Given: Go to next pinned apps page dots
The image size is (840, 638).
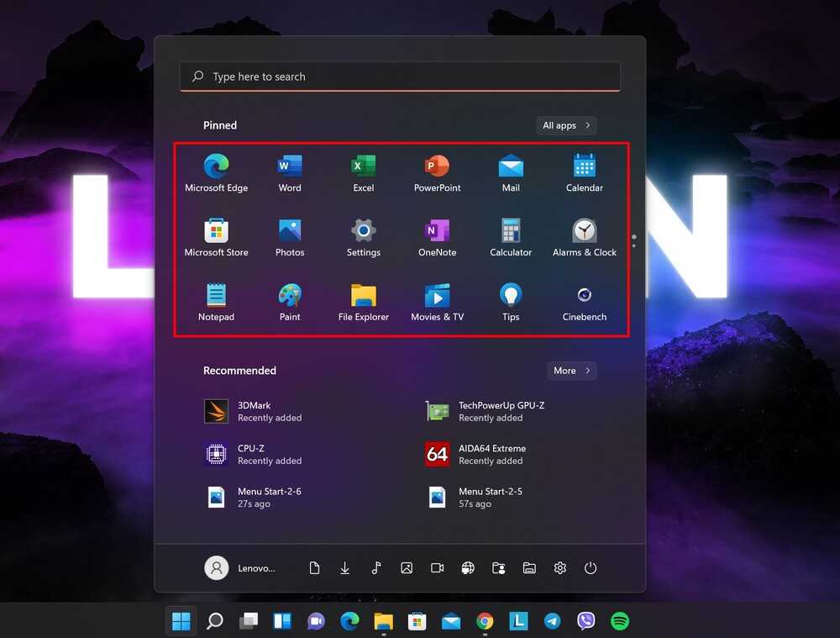Looking at the screenshot, I should [633, 241].
